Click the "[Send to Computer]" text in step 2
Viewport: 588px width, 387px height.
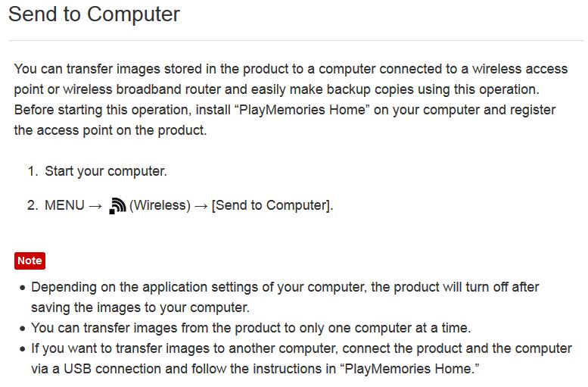click(272, 206)
